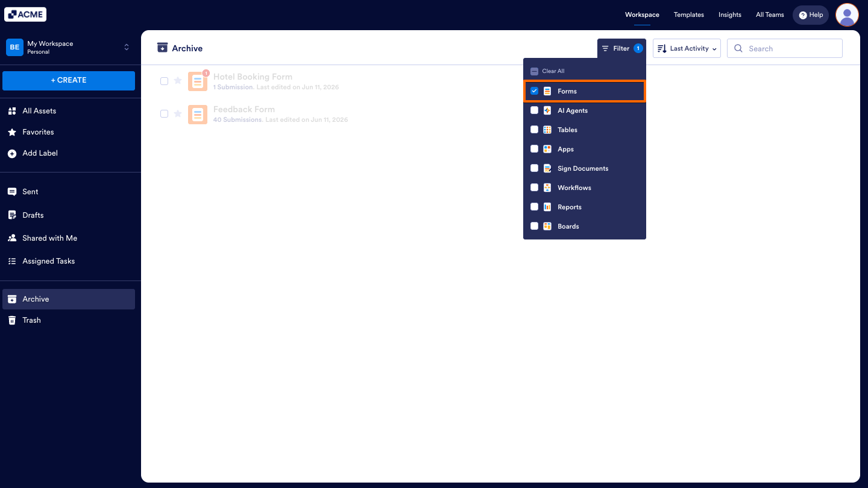Click the Workflows icon in filter list

click(547, 188)
